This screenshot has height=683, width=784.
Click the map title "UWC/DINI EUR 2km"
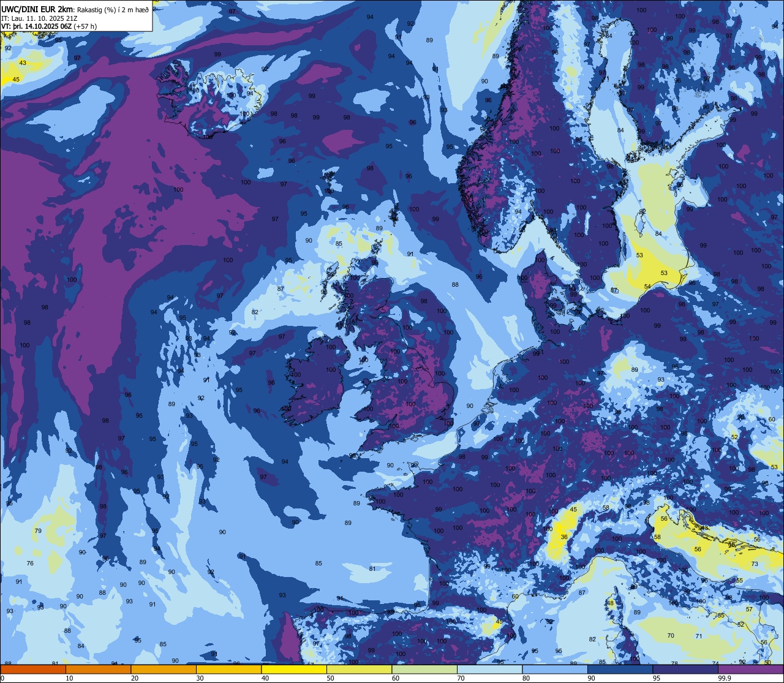pos(37,9)
